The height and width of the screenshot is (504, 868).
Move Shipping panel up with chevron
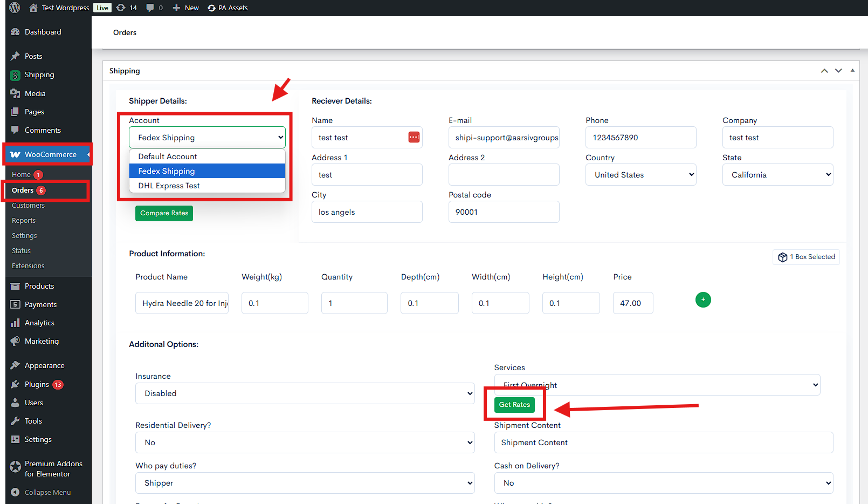pyautogui.click(x=824, y=71)
